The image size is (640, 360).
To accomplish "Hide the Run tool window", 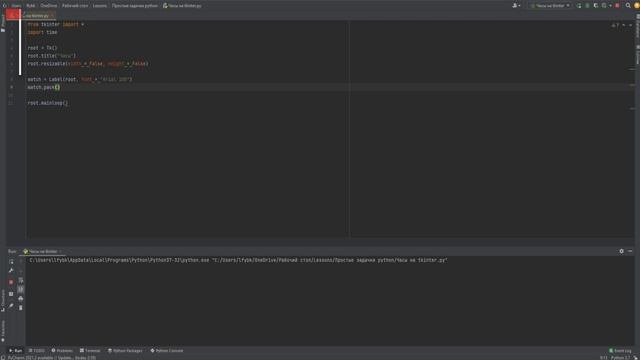I will tap(630, 251).
